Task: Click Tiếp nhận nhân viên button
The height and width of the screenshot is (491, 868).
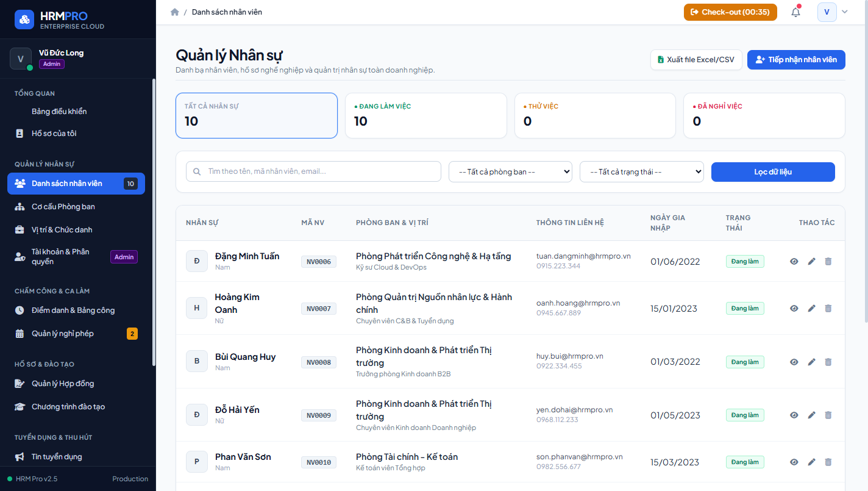Action: point(796,60)
